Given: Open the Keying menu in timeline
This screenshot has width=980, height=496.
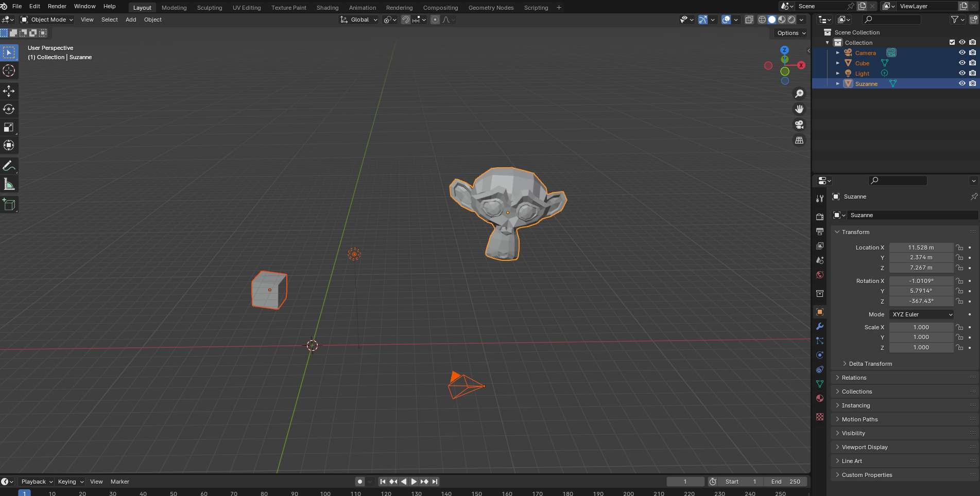Looking at the screenshot, I should click(70, 482).
